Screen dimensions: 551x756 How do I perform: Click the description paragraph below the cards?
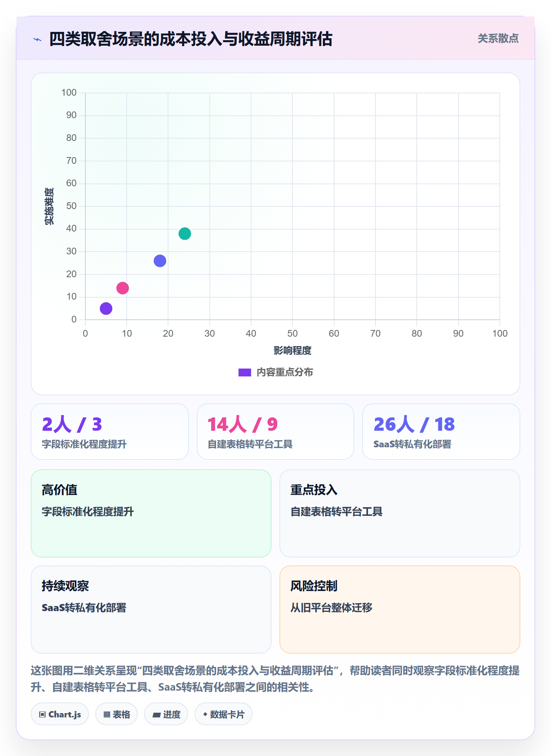275,679
